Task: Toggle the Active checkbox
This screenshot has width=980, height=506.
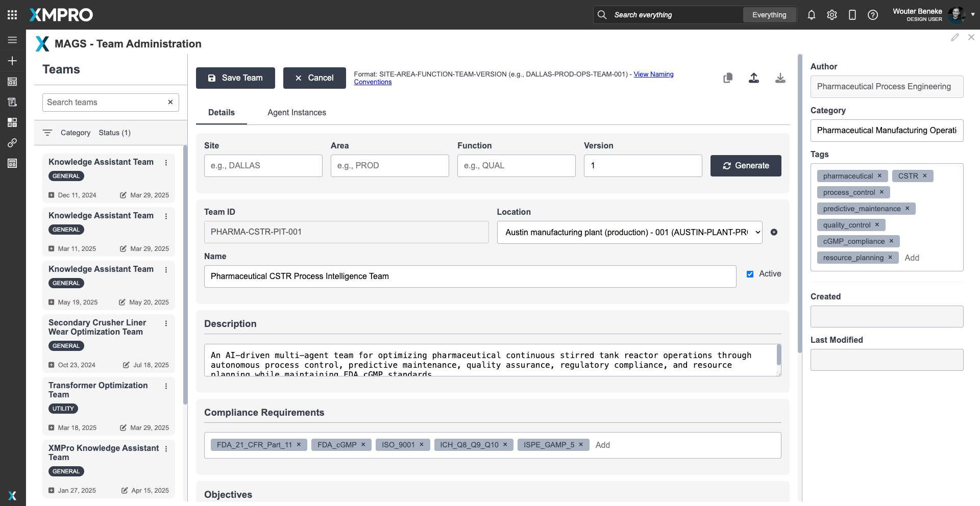Action: coord(750,274)
